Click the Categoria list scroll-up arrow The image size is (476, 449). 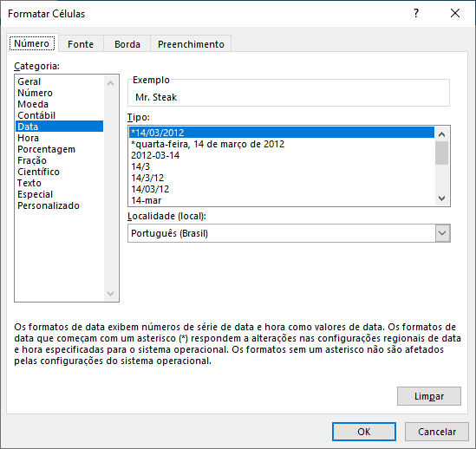(x=110, y=83)
